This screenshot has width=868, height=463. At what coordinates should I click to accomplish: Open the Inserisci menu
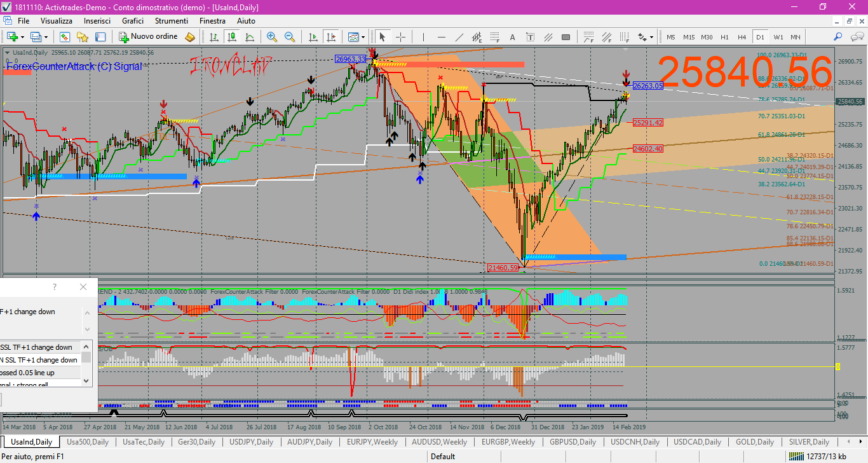[97, 21]
